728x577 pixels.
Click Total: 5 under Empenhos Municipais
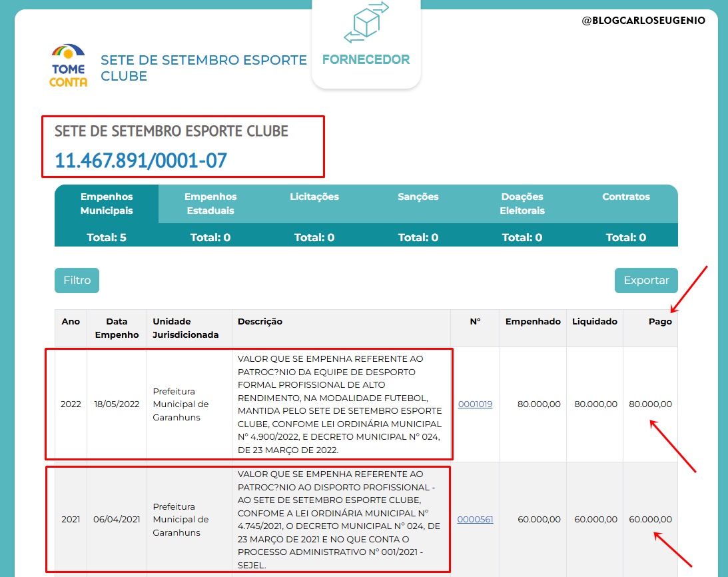pyautogui.click(x=107, y=237)
